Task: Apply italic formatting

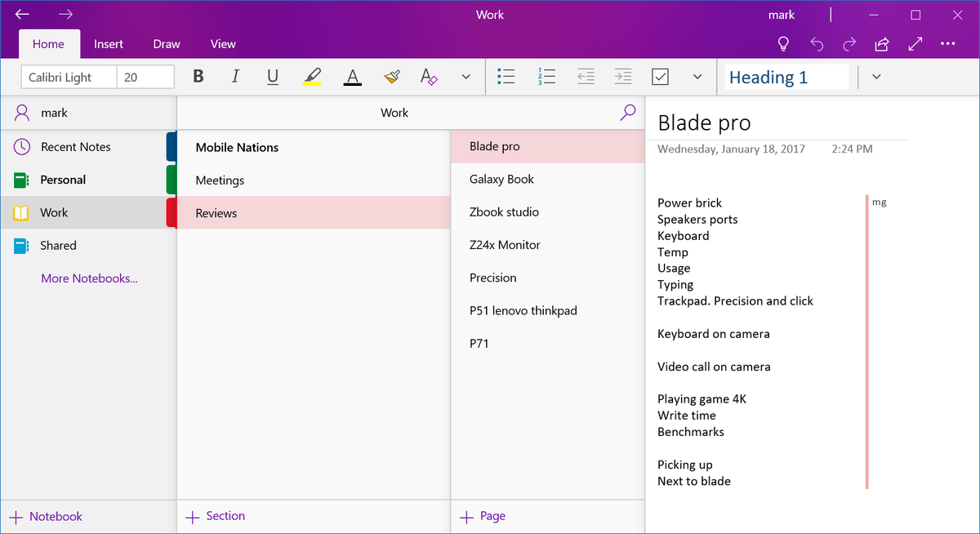Action: [235, 76]
